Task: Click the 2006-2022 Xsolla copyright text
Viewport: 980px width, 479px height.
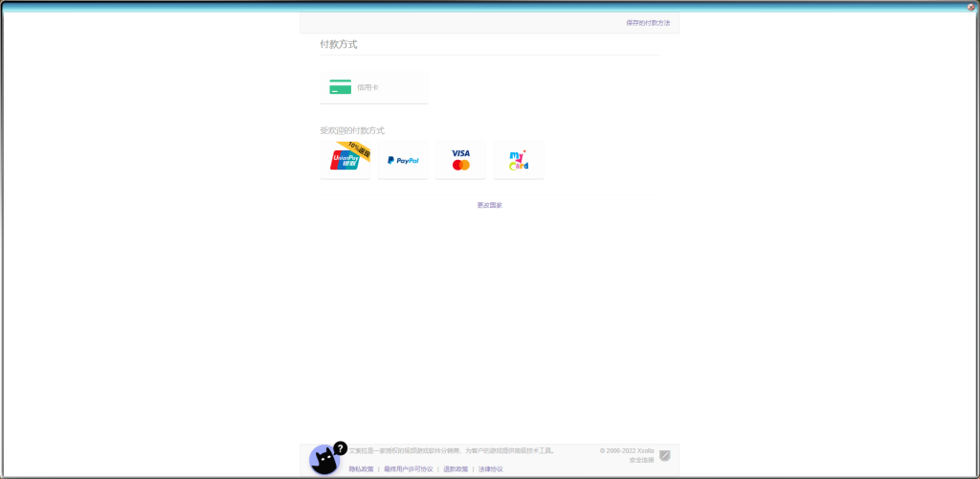Action: [x=627, y=450]
